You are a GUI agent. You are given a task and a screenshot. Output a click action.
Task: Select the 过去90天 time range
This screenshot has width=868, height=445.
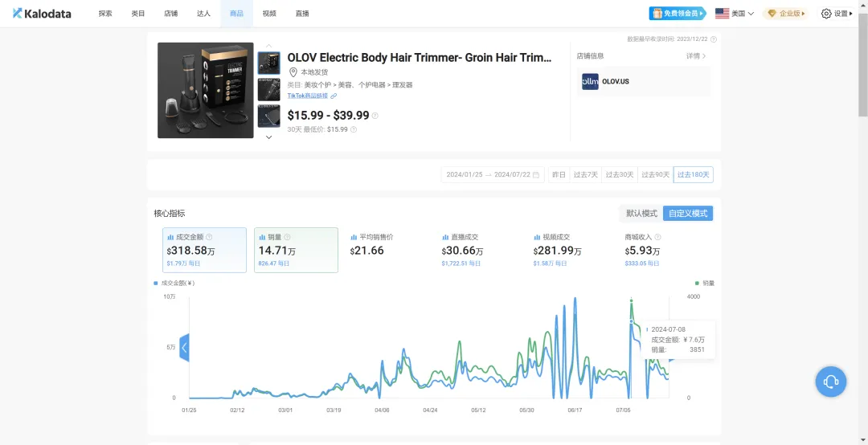656,175
